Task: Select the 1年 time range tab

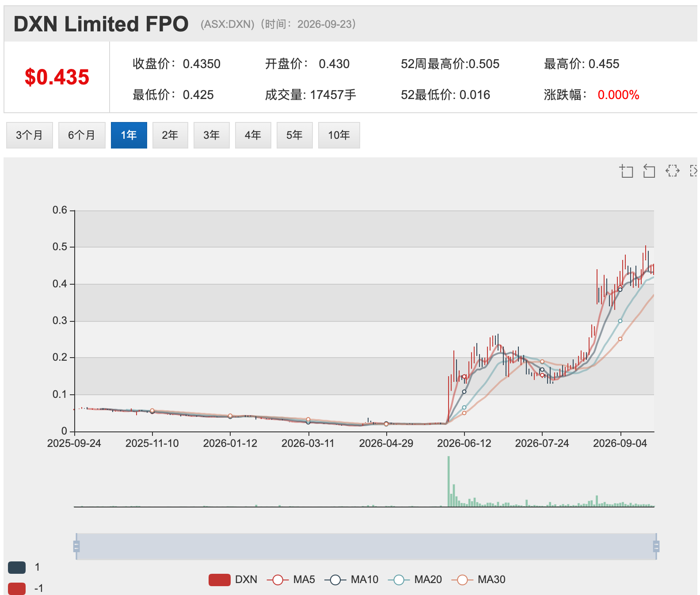Action: pos(129,135)
